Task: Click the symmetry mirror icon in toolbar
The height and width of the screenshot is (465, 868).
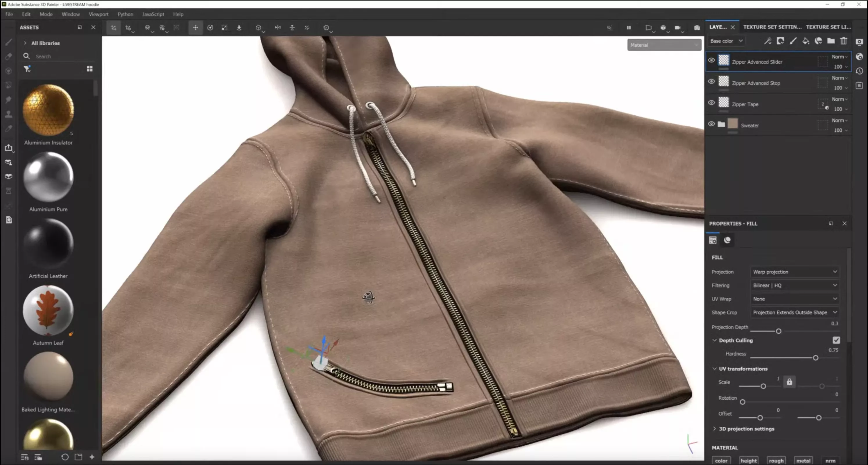Action: tap(278, 28)
